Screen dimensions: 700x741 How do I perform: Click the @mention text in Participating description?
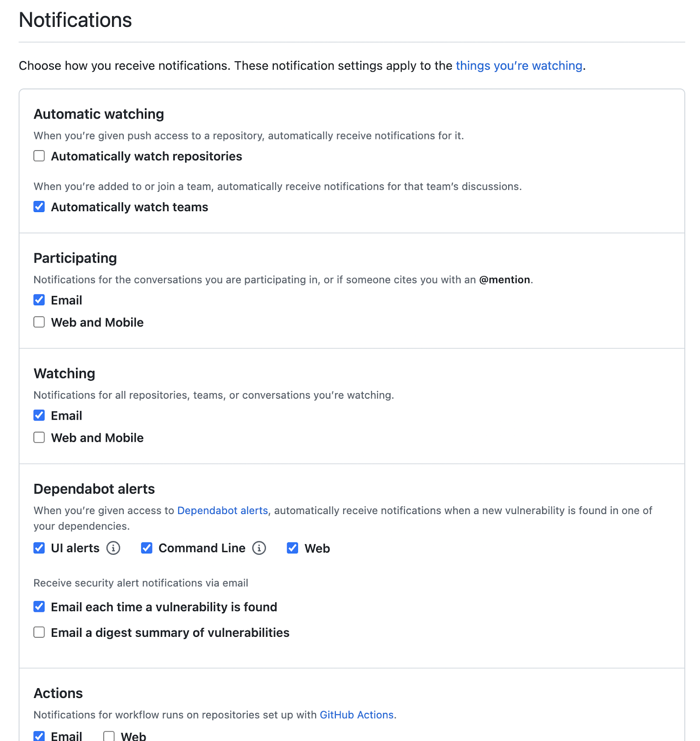505,280
